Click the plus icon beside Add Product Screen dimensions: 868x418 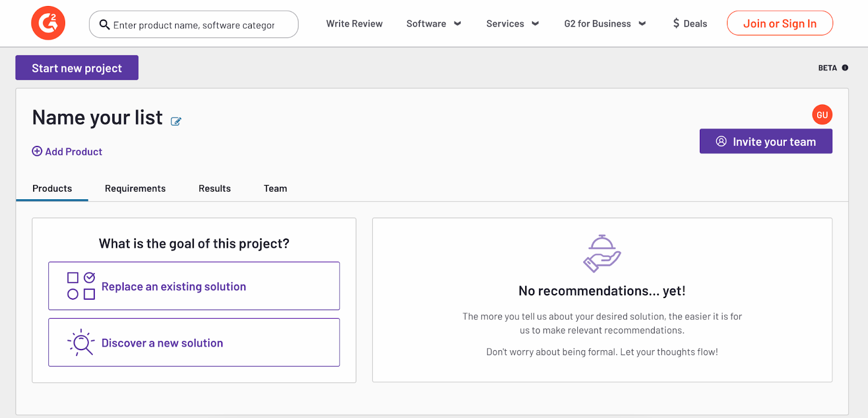[37, 151]
